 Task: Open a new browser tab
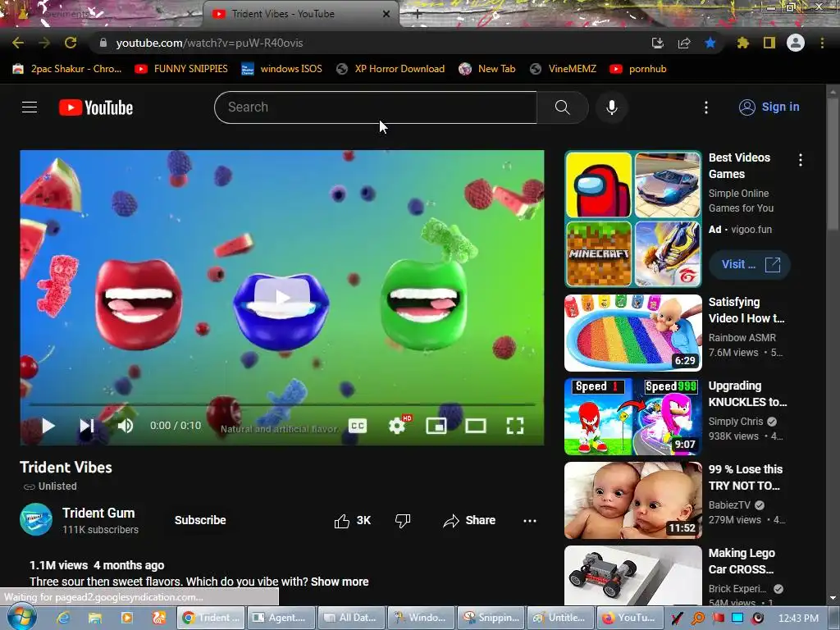click(418, 14)
